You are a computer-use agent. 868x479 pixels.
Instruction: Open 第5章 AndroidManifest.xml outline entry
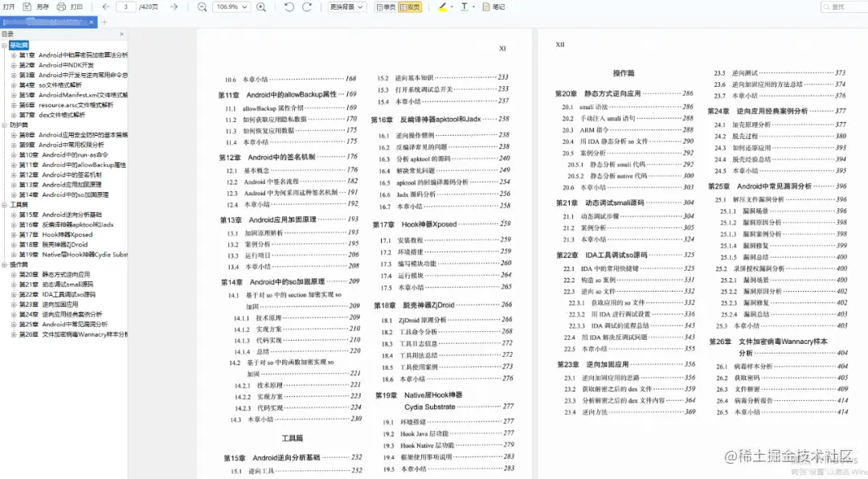(x=73, y=96)
